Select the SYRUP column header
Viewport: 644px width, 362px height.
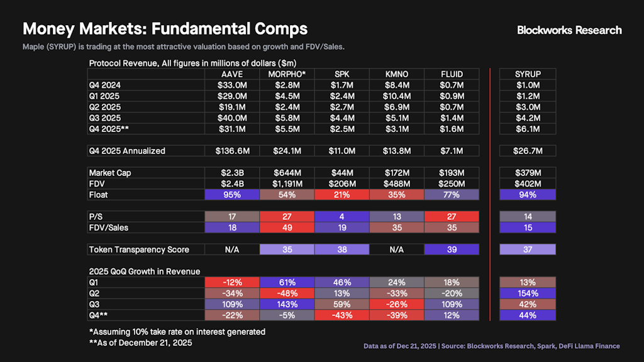pos(527,74)
